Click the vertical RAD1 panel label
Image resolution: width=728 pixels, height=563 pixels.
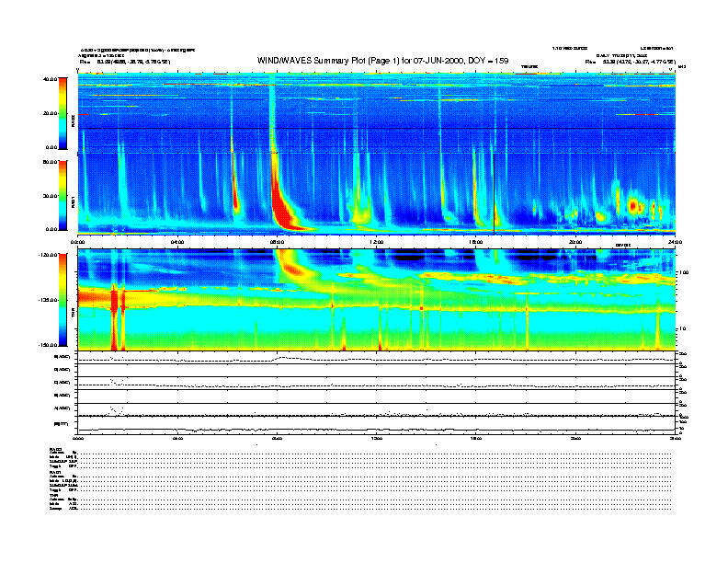73,202
